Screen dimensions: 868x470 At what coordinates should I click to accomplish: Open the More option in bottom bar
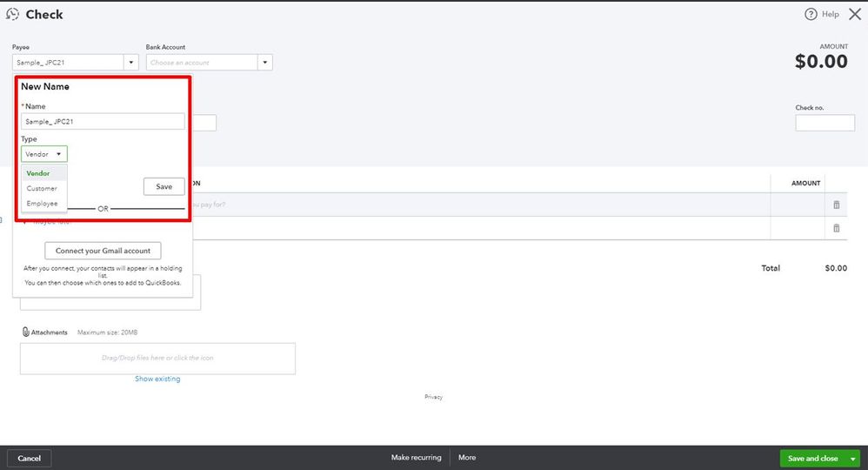[467, 458]
